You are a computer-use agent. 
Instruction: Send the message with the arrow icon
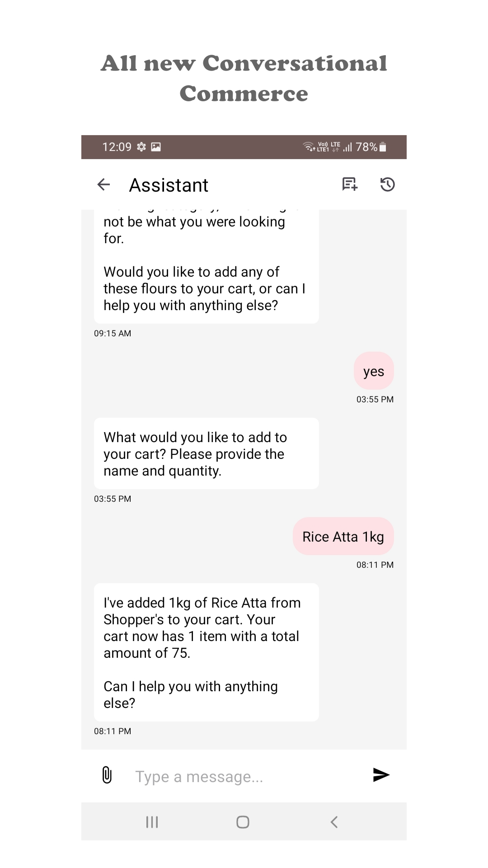[381, 775]
